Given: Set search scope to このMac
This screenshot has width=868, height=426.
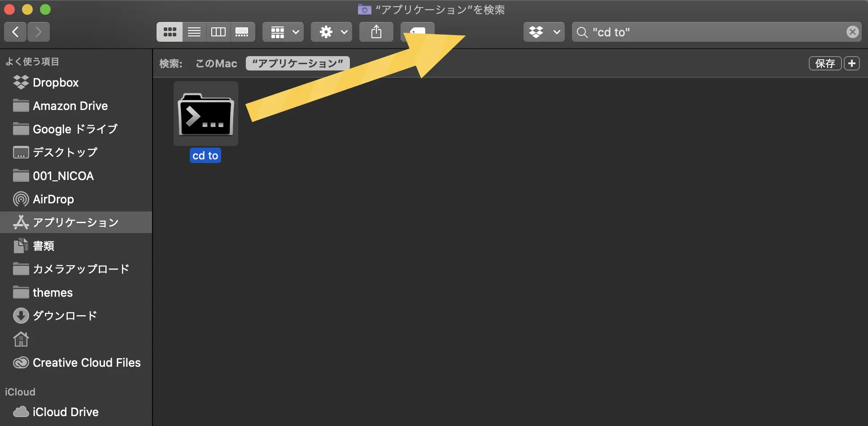Looking at the screenshot, I should click(x=216, y=64).
